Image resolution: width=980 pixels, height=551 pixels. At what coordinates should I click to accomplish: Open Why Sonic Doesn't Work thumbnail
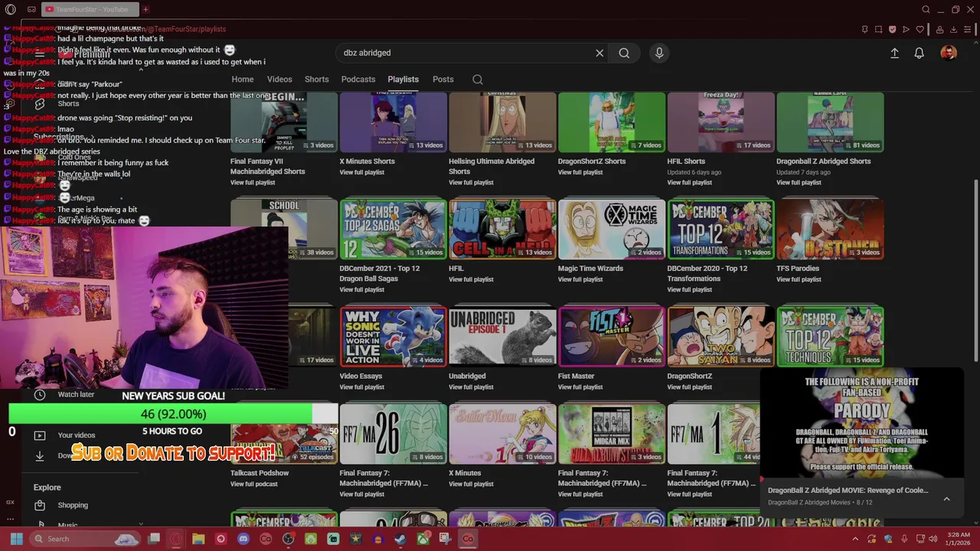tap(393, 337)
